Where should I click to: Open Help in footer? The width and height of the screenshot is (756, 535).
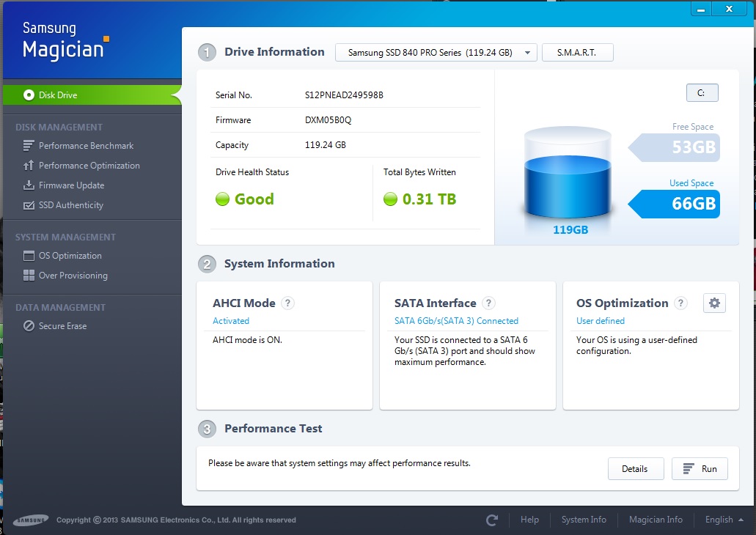(529, 520)
